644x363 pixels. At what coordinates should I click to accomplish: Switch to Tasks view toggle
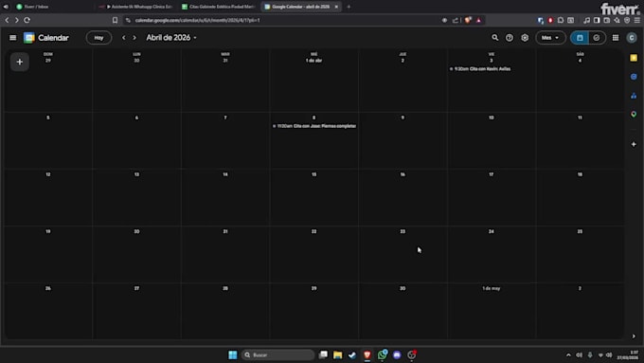tap(597, 38)
